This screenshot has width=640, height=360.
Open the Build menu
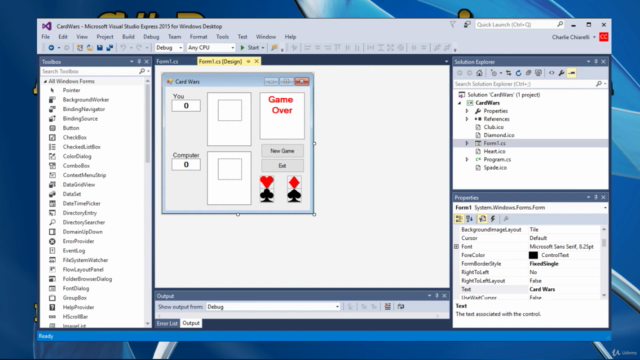point(128,37)
